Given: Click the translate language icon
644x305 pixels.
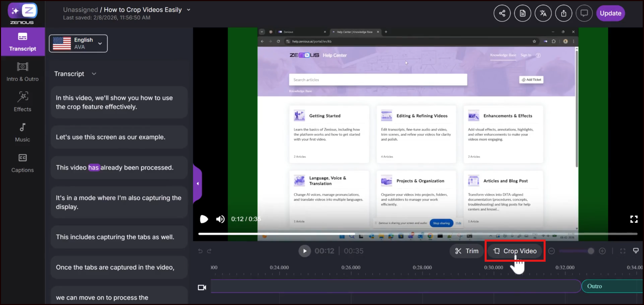Looking at the screenshot, I should pos(543,13).
